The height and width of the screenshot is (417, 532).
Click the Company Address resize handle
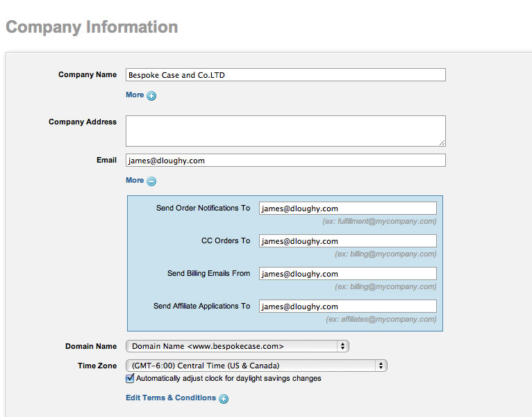point(442,143)
